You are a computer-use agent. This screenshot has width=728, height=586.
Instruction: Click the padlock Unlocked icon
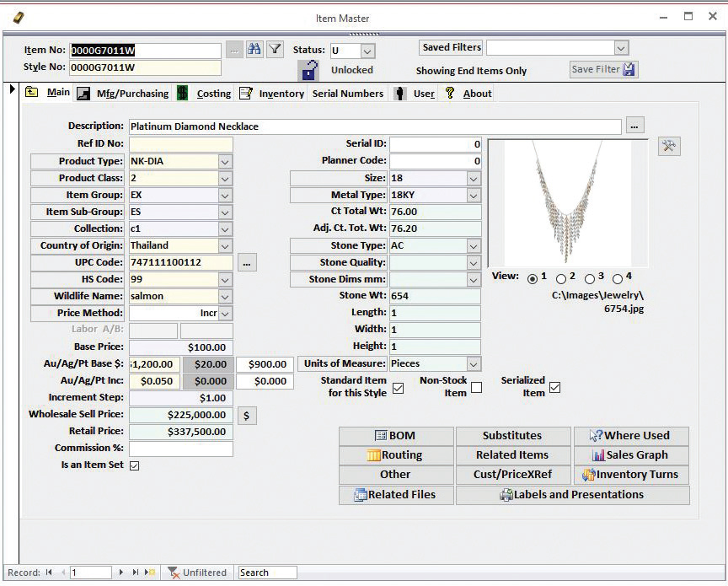(310, 71)
